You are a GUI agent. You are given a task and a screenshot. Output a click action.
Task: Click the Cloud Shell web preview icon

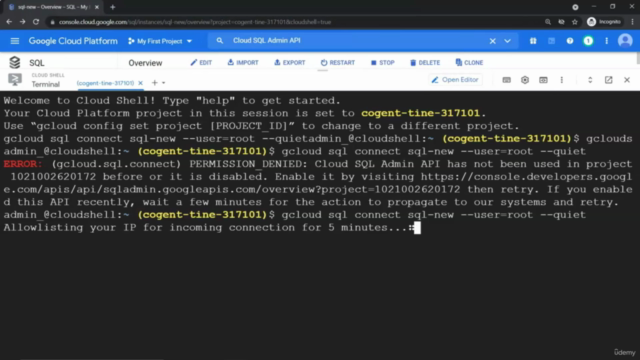tap(543, 80)
